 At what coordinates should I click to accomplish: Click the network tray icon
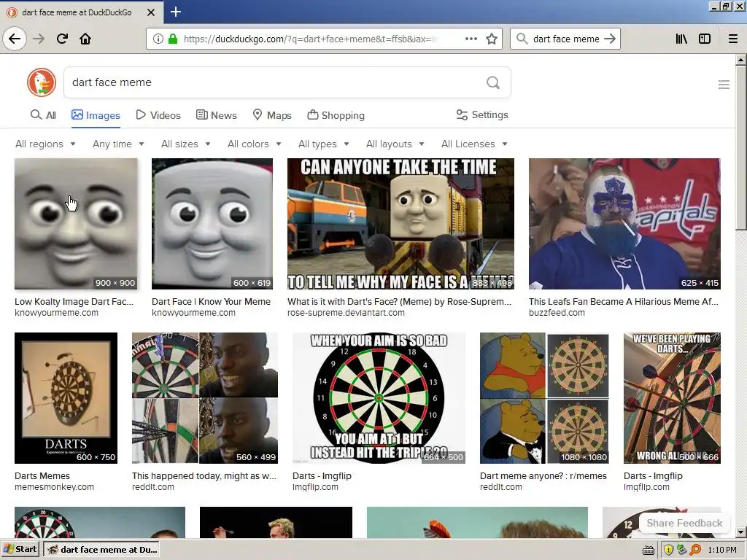682,550
